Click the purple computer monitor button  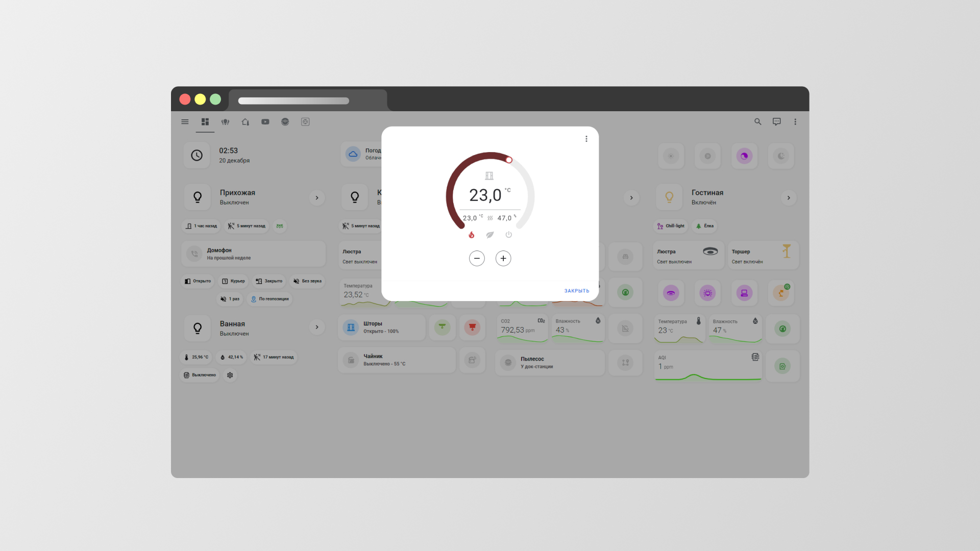(x=744, y=293)
